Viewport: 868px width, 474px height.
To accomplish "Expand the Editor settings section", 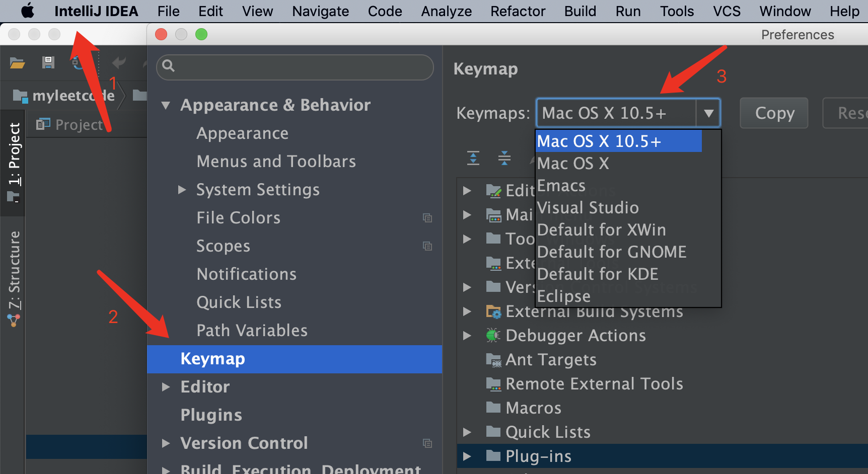I will [x=166, y=387].
